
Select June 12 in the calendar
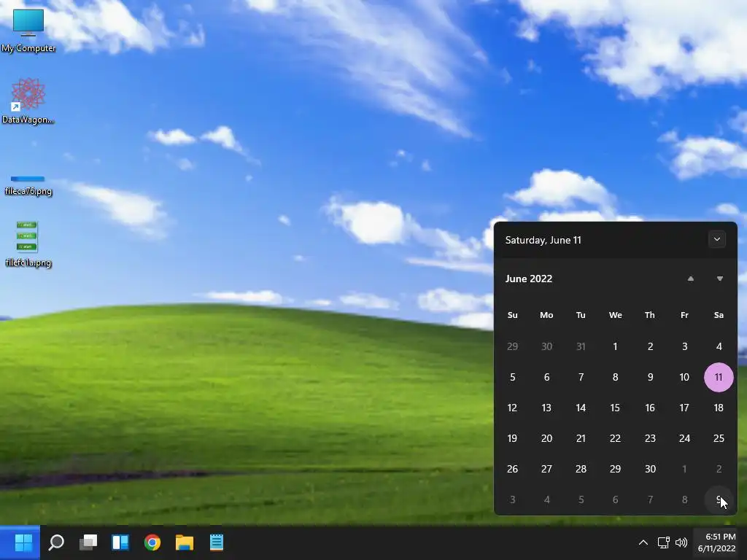pyautogui.click(x=512, y=408)
